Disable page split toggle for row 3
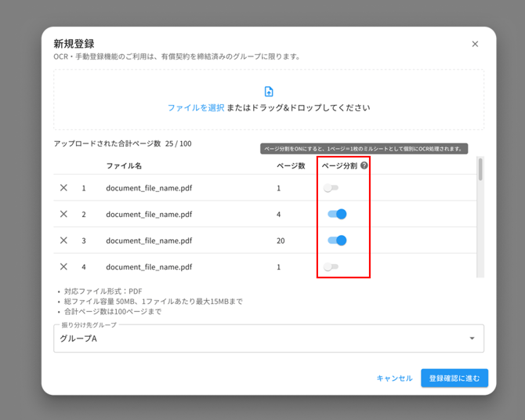Image resolution: width=525 pixels, height=420 pixels. pyautogui.click(x=337, y=241)
